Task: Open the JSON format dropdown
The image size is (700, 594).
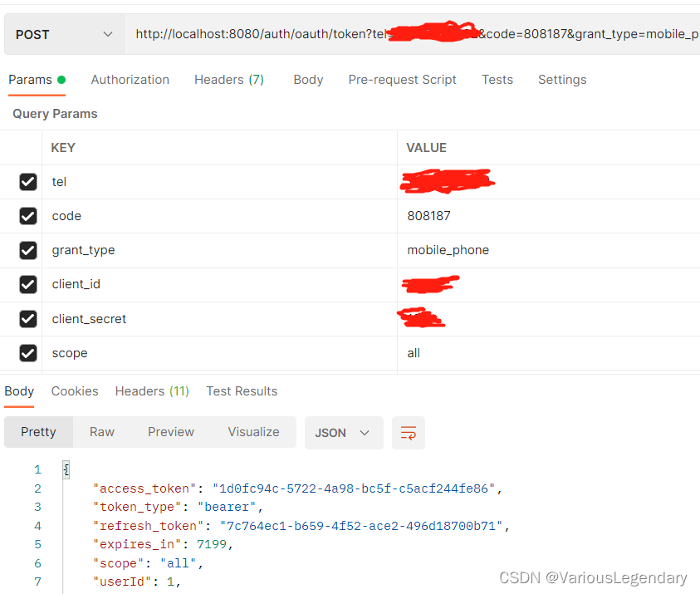Action: [x=344, y=433]
